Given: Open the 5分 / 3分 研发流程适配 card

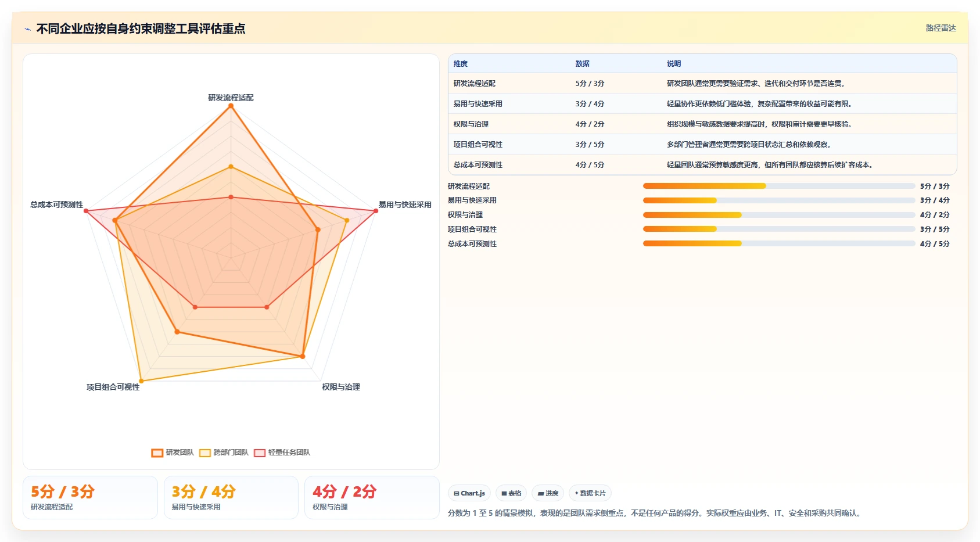Looking at the screenshot, I should [90, 497].
